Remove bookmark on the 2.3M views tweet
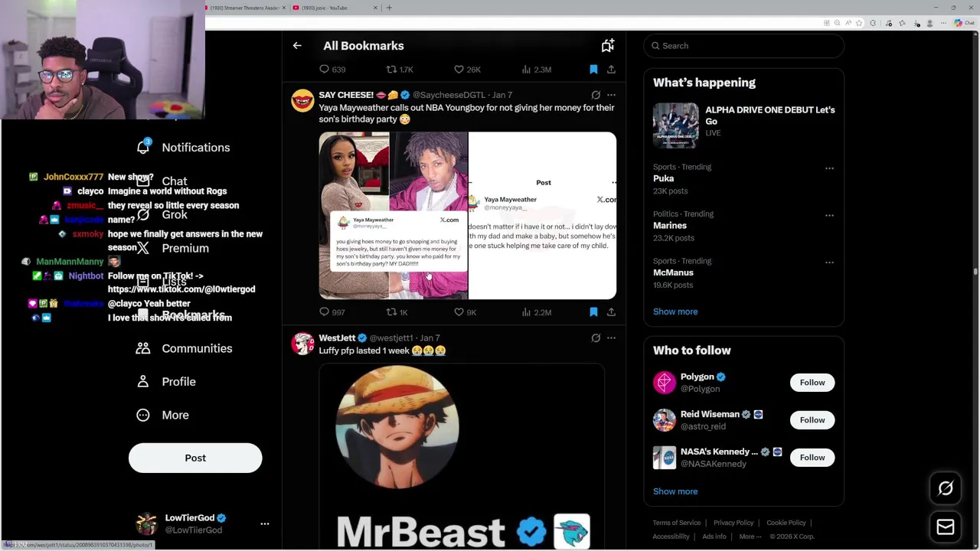Image resolution: width=980 pixels, height=551 pixels. click(x=593, y=70)
